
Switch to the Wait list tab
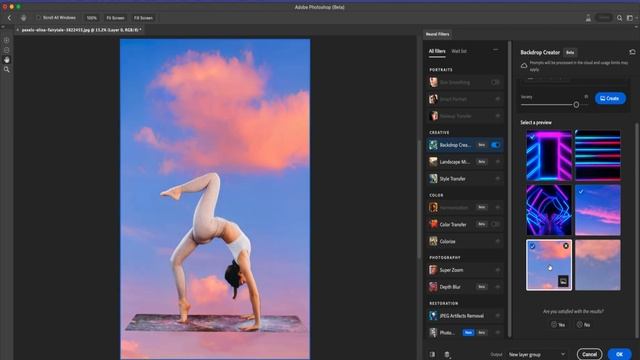[x=459, y=51]
